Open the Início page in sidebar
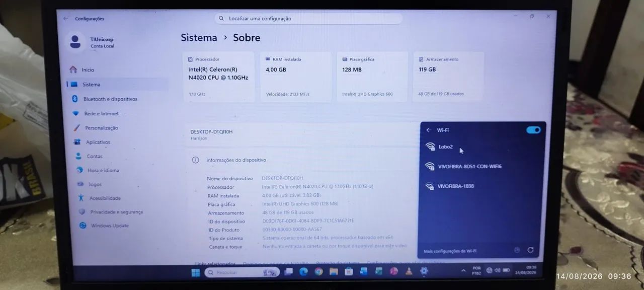This screenshot has width=644, height=290. coord(117,70)
